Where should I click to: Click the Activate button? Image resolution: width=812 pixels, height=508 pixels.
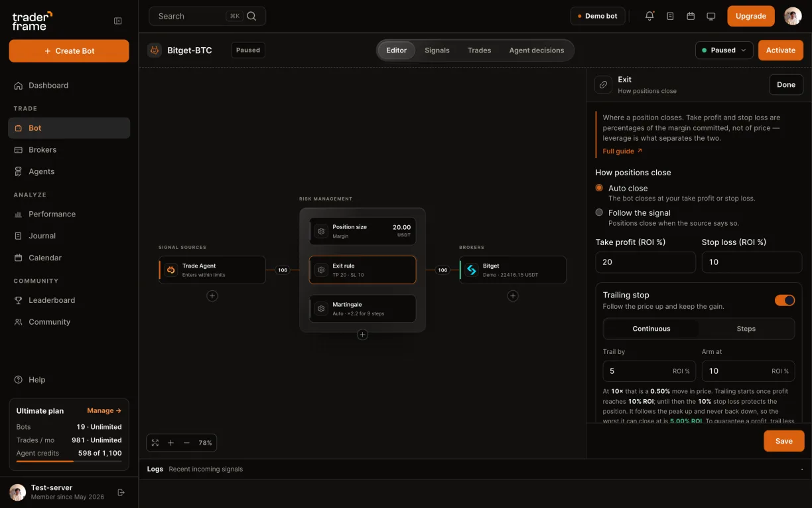pos(781,50)
